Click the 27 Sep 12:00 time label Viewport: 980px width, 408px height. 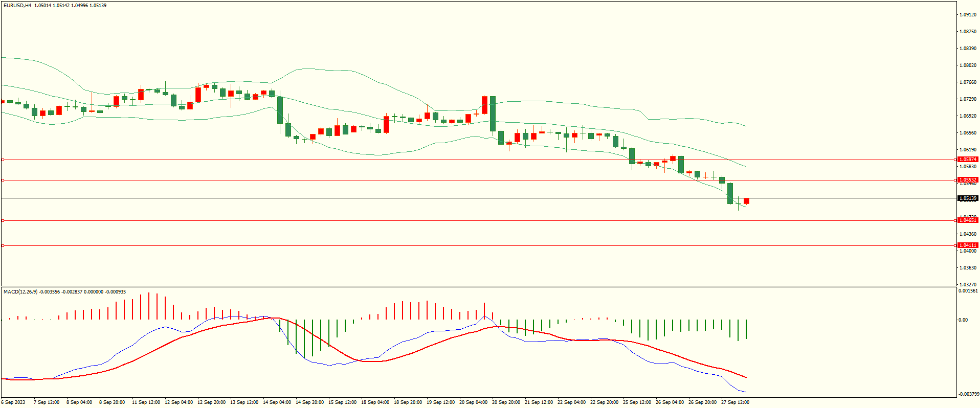click(735, 402)
